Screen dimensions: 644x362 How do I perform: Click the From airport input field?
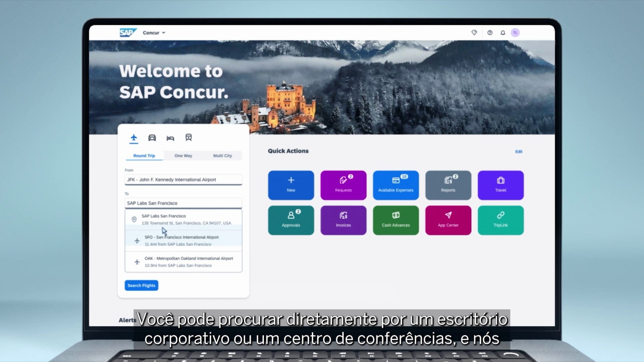coord(183,180)
